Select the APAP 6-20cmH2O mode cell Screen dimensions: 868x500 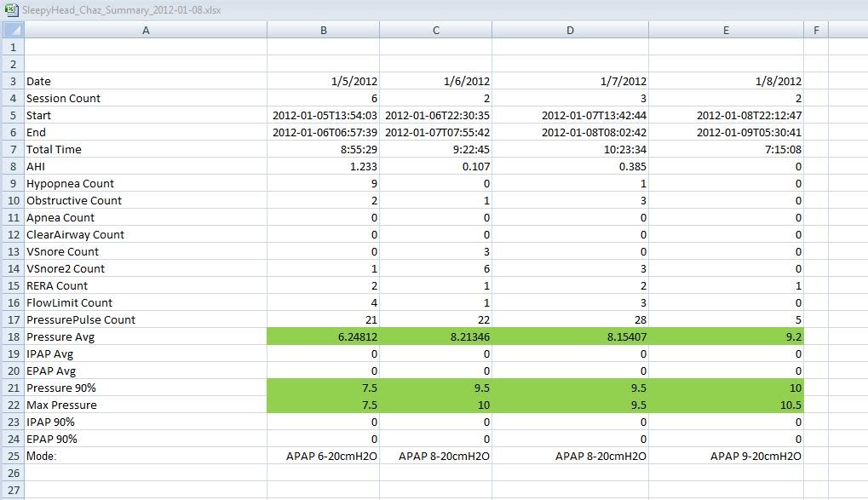click(323, 456)
